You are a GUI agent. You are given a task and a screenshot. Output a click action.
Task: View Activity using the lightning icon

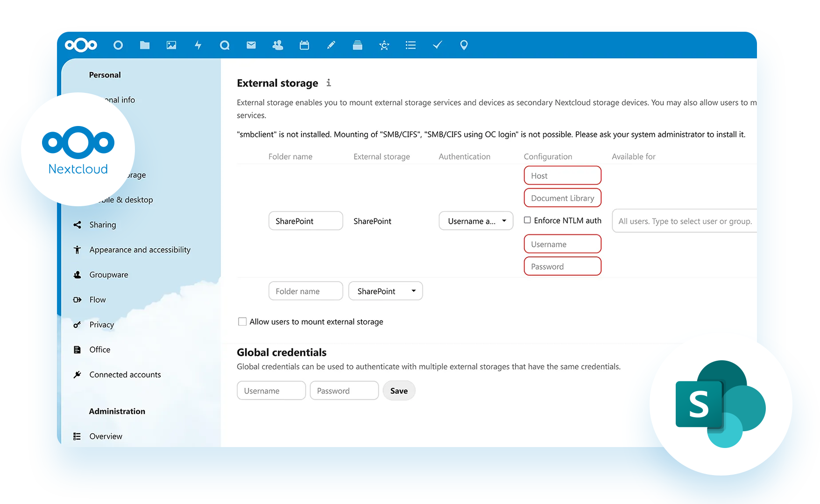pyautogui.click(x=198, y=45)
